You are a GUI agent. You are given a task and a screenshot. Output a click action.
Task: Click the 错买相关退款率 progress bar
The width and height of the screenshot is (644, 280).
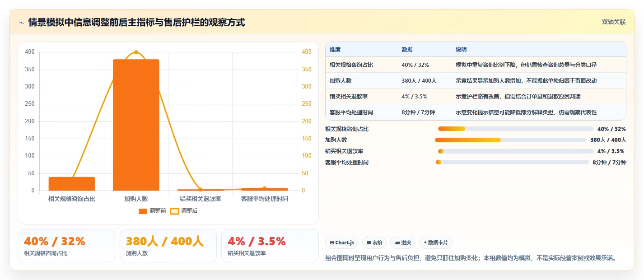click(x=516, y=151)
